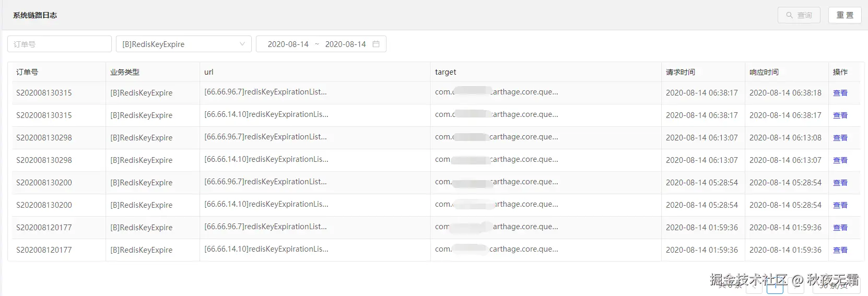The width and height of the screenshot is (868, 296).
Task: Select response time 2020-08-14 06:13:08 cell
Action: [x=785, y=138]
